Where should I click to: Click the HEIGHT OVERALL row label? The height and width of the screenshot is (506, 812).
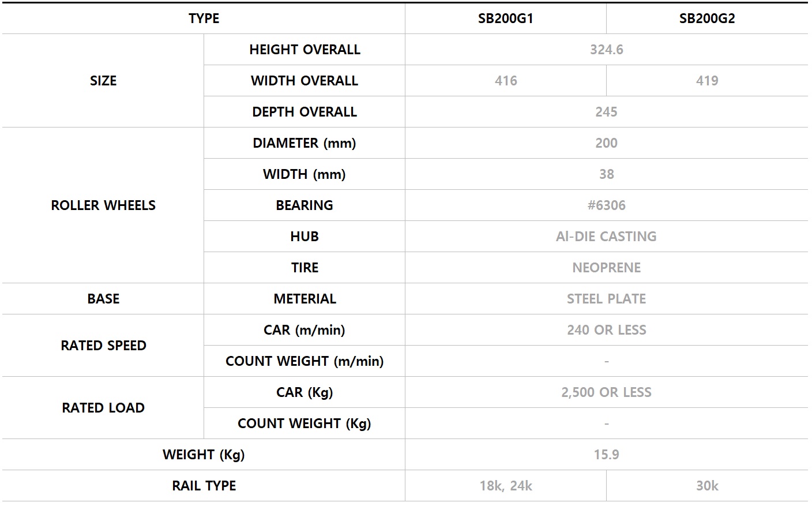point(304,50)
